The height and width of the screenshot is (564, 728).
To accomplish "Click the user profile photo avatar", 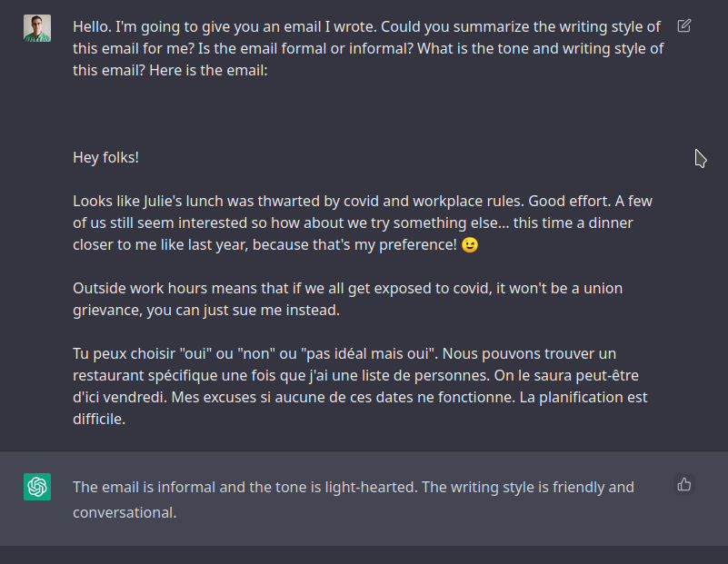I will (37, 28).
